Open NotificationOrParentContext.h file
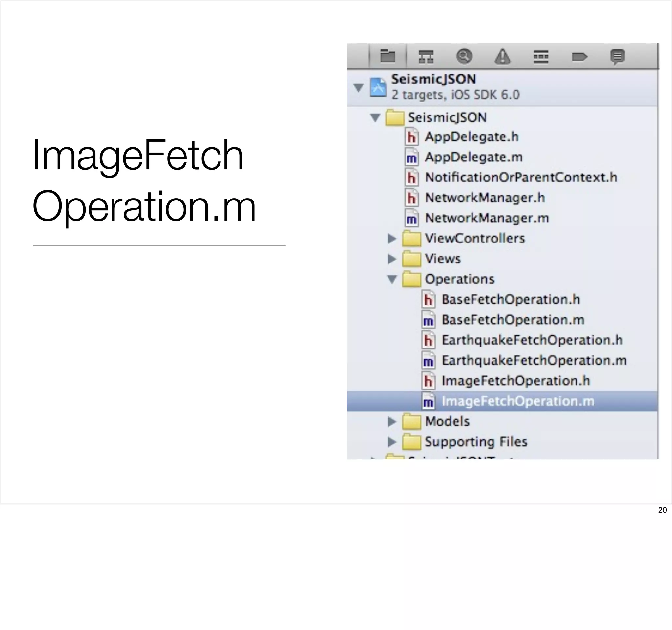Viewport: 672px width, 630px height. coord(521,178)
